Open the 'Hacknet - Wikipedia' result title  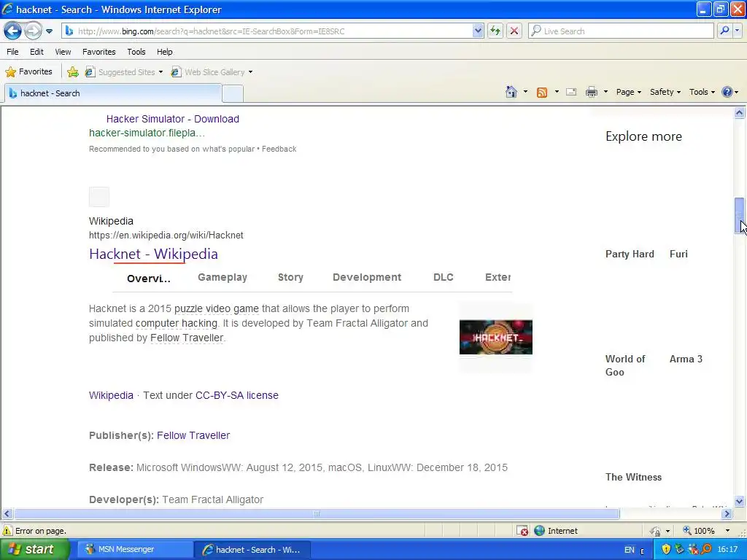(x=153, y=254)
